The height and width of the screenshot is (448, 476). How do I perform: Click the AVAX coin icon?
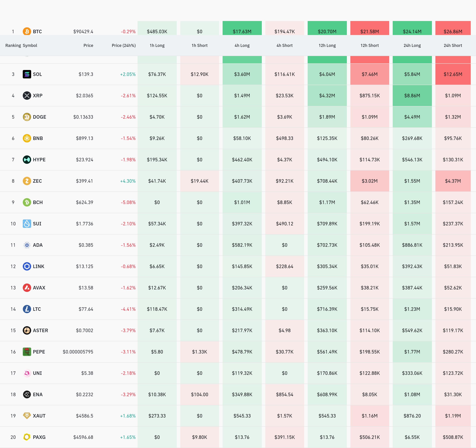click(27, 288)
